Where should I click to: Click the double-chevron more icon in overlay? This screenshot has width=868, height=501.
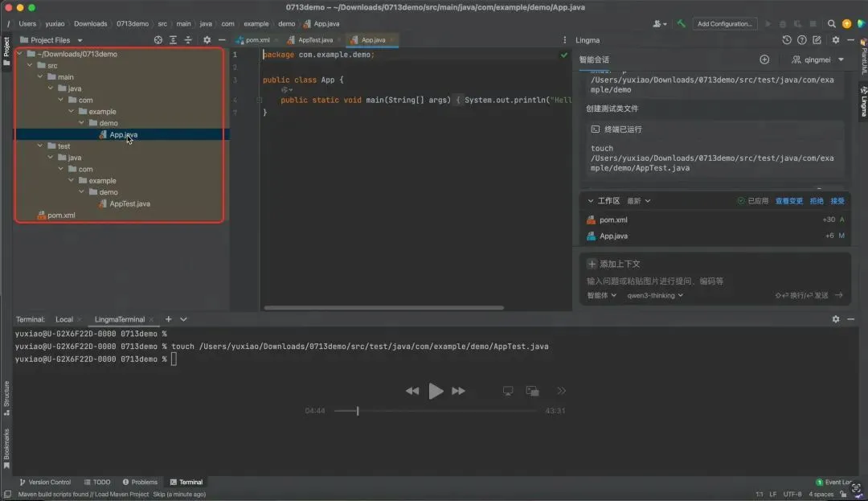tap(561, 391)
